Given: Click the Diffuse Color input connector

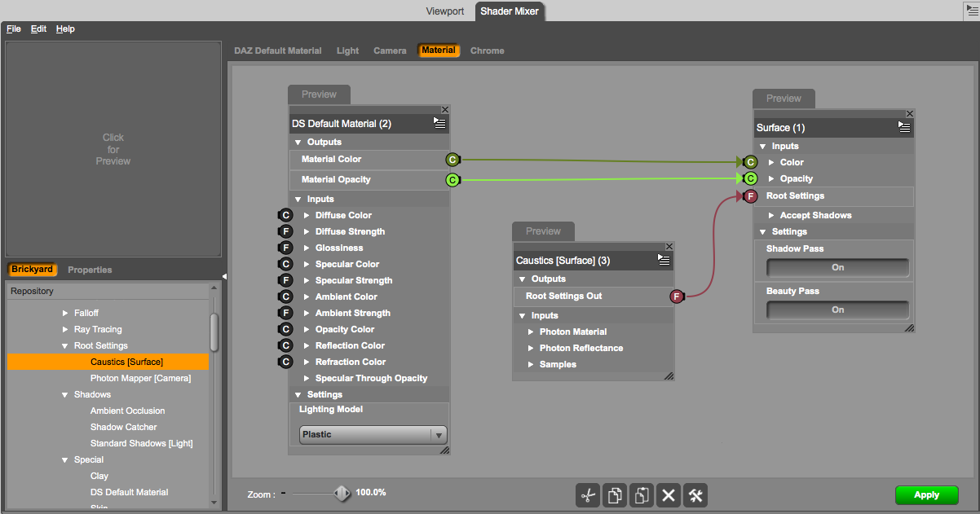Looking at the screenshot, I should pyautogui.click(x=285, y=215).
